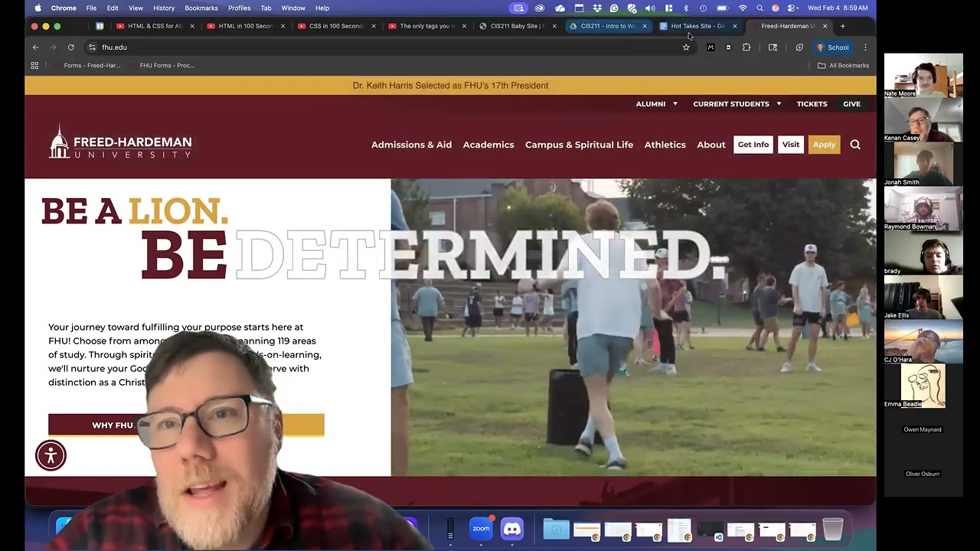The width and height of the screenshot is (980, 551).
Task: Open the Academics navigation menu
Action: 488,145
